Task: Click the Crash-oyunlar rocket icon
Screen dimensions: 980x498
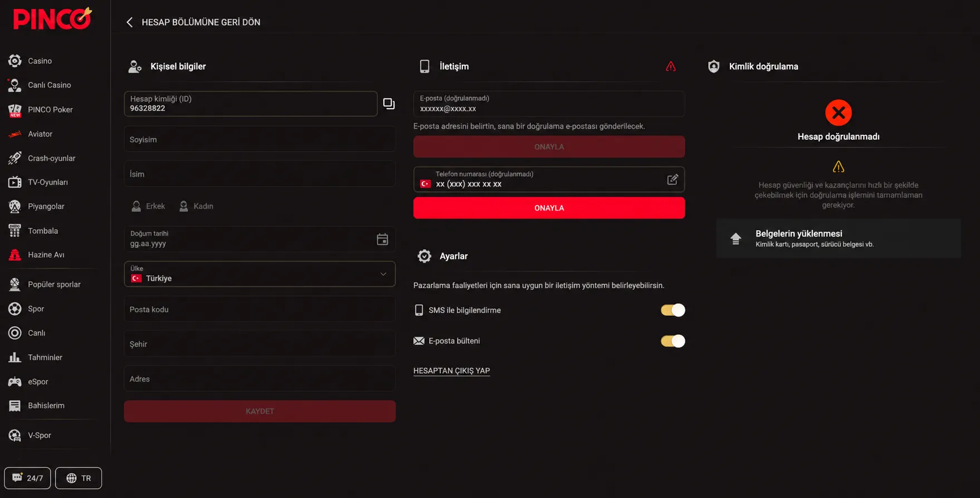Action: (x=15, y=158)
